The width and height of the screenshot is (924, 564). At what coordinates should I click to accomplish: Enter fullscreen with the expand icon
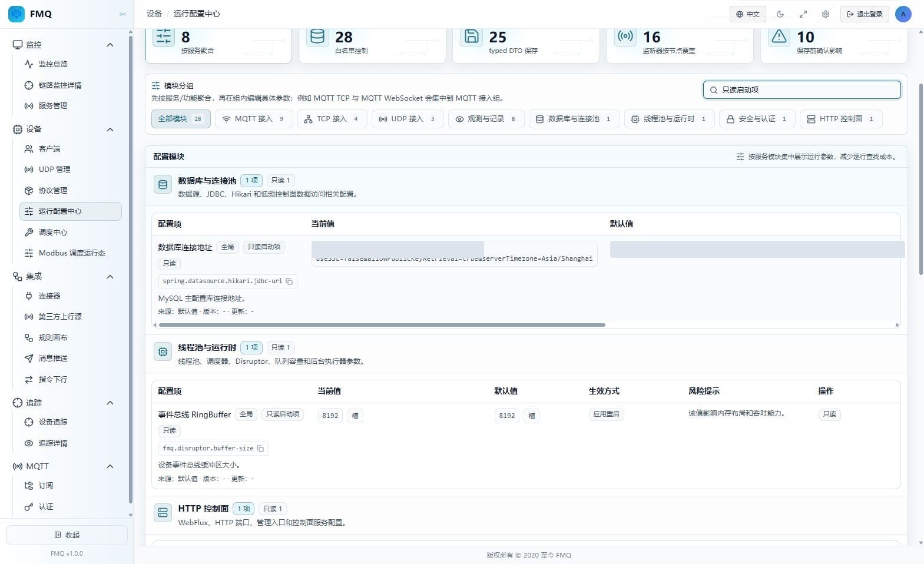tap(803, 14)
